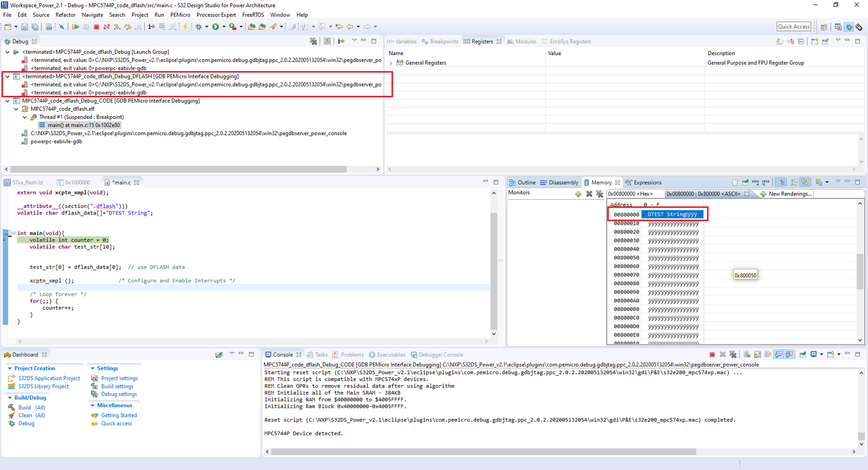The height and width of the screenshot is (470, 868).
Task: Toggle Scroll Lock in the Console toolbar
Action: pos(757,354)
